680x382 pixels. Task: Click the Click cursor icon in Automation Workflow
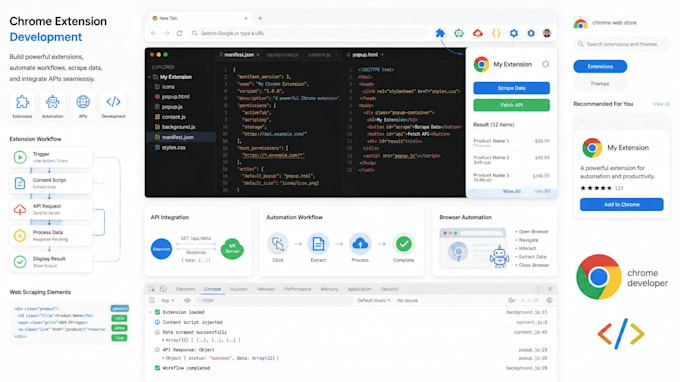pos(278,244)
